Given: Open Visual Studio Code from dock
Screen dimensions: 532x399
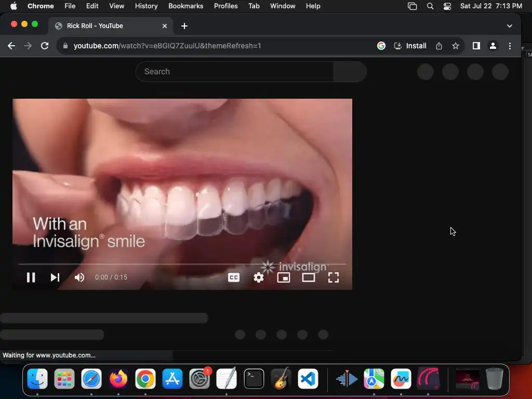Looking at the screenshot, I should pyautogui.click(x=308, y=379).
